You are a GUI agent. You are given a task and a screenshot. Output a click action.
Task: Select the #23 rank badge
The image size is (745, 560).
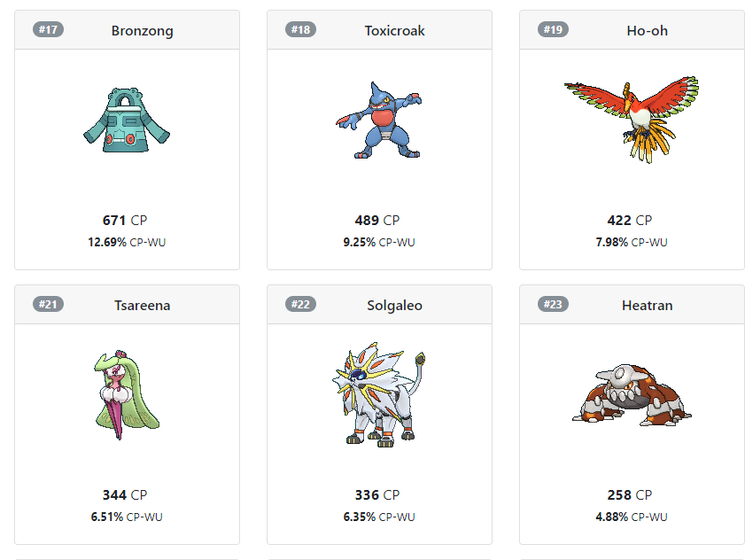[553, 304]
